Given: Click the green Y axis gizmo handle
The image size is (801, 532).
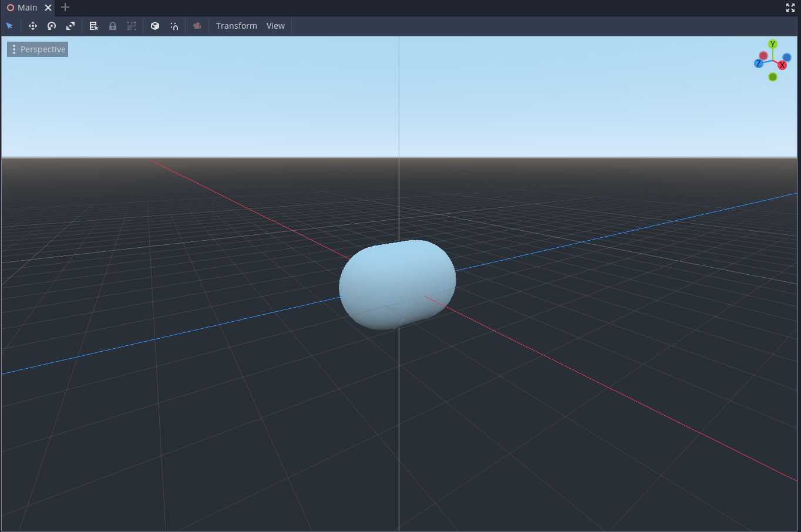Looking at the screenshot, I should [773, 44].
